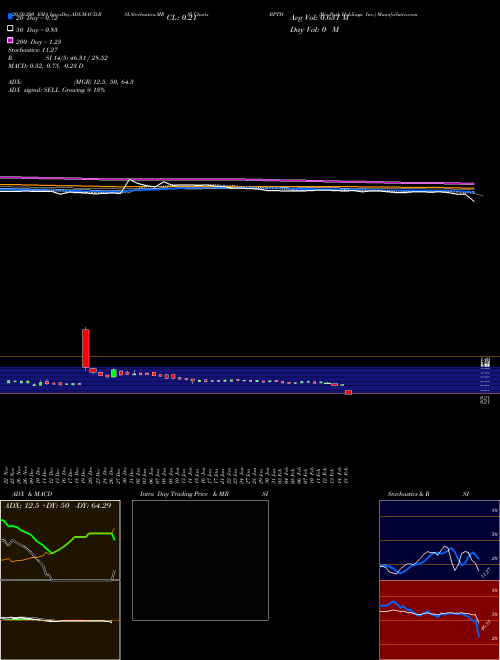Image resolution: width=500 pixels, height=660 pixels.
Task: Click the red RSI chart panel
Action: [x=439, y=620]
